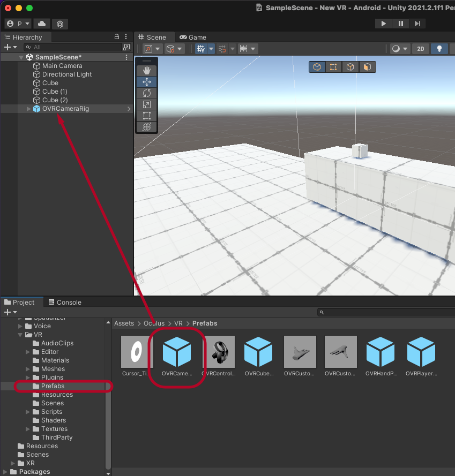Switch to the Scene tab
Viewport: 455px width, 476px height.
pos(154,37)
